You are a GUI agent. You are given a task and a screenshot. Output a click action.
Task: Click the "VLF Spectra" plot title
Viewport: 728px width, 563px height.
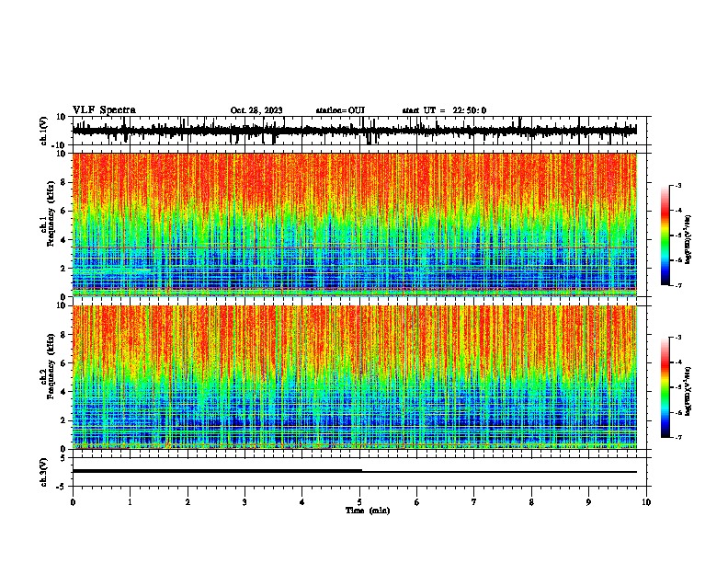pyautogui.click(x=104, y=109)
